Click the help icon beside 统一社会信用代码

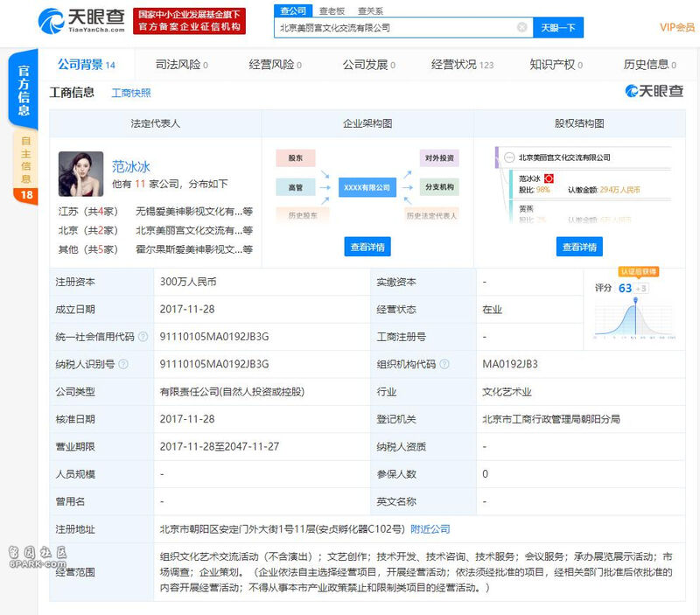pos(143,337)
